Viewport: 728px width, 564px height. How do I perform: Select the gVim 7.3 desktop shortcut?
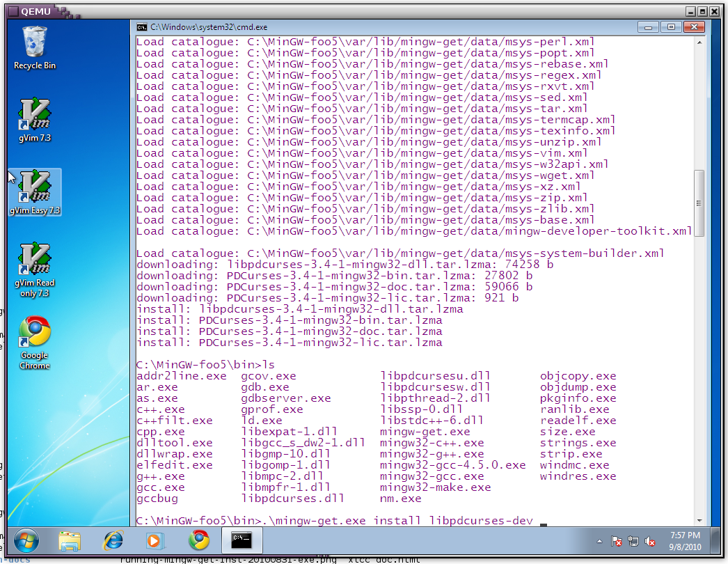35,119
